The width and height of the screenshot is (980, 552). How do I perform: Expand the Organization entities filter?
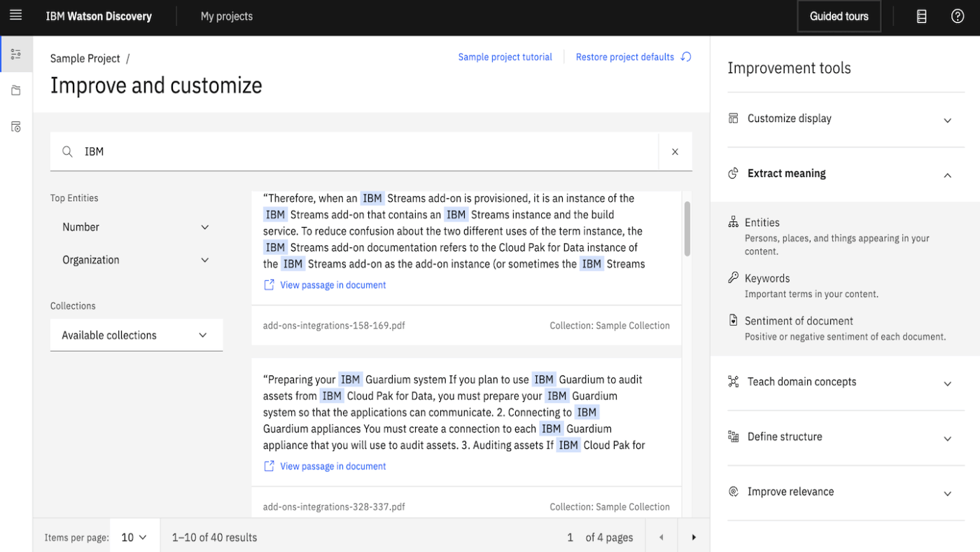click(205, 260)
